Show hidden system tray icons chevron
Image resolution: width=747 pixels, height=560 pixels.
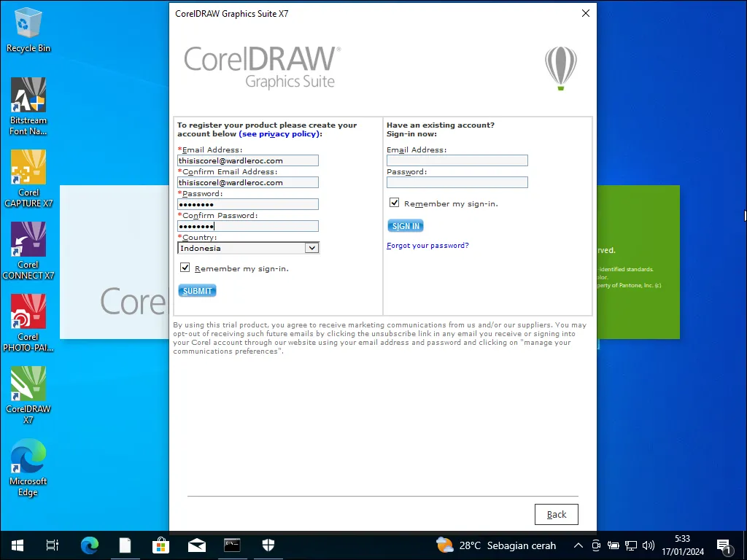click(578, 545)
